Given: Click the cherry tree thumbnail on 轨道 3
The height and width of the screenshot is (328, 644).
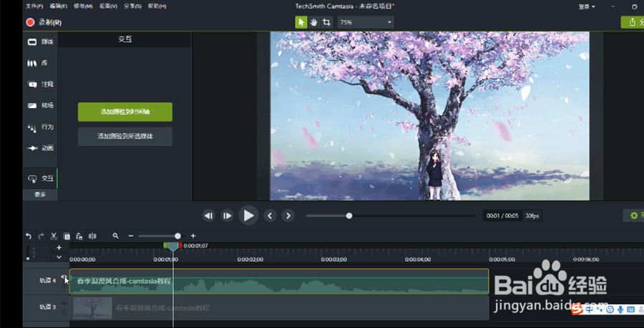Looking at the screenshot, I should click(92, 308).
